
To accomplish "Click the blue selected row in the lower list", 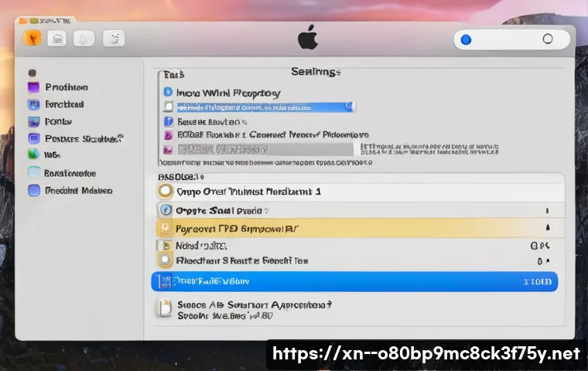I will click(354, 281).
